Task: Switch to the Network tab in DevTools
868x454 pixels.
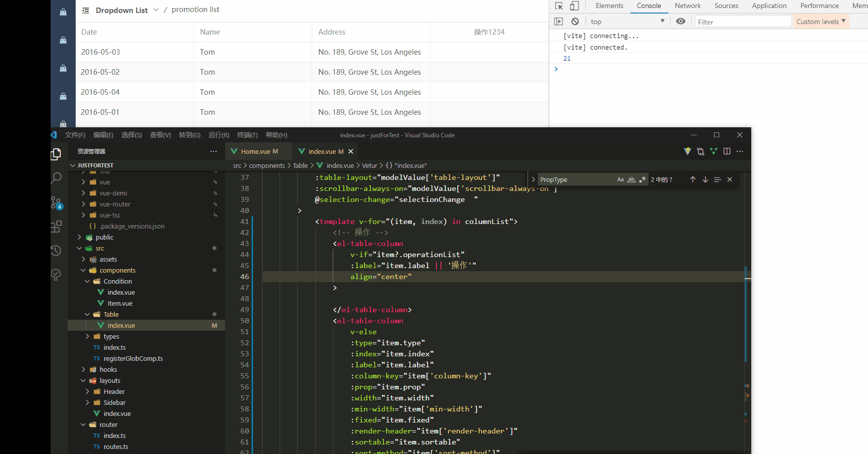Action: [688, 6]
